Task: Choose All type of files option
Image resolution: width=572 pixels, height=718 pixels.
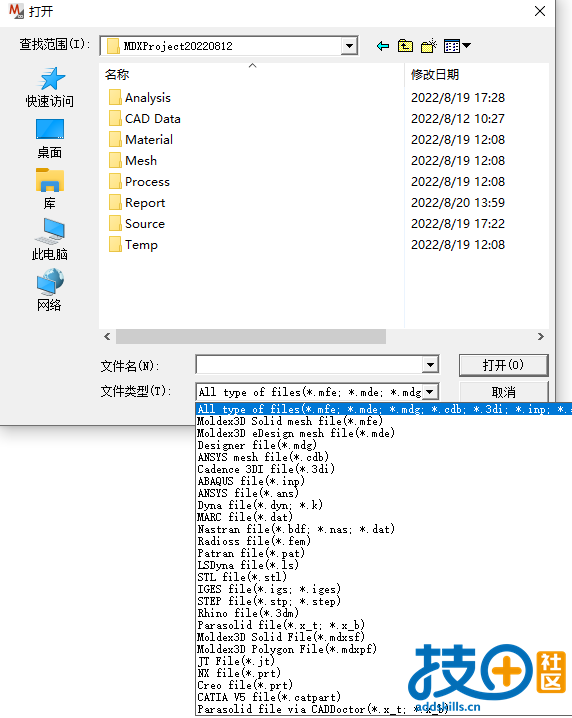Action: click(x=384, y=409)
